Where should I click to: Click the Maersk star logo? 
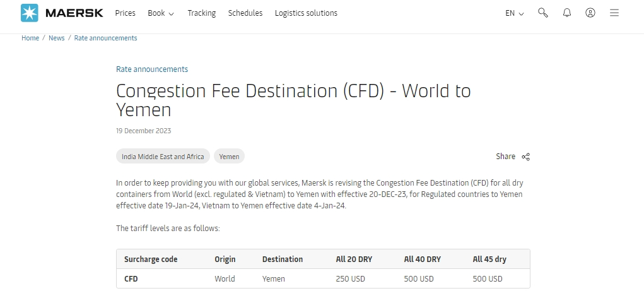(30, 13)
